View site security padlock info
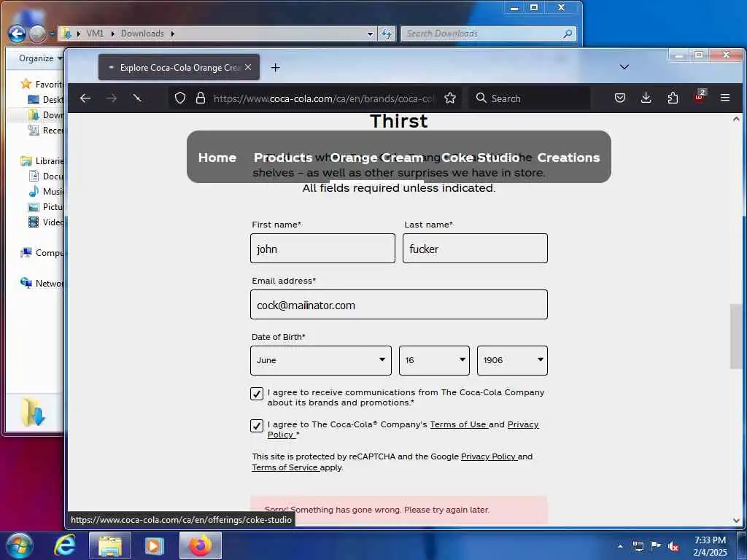Screen dimensions: 747x560 [x=201, y=98]
